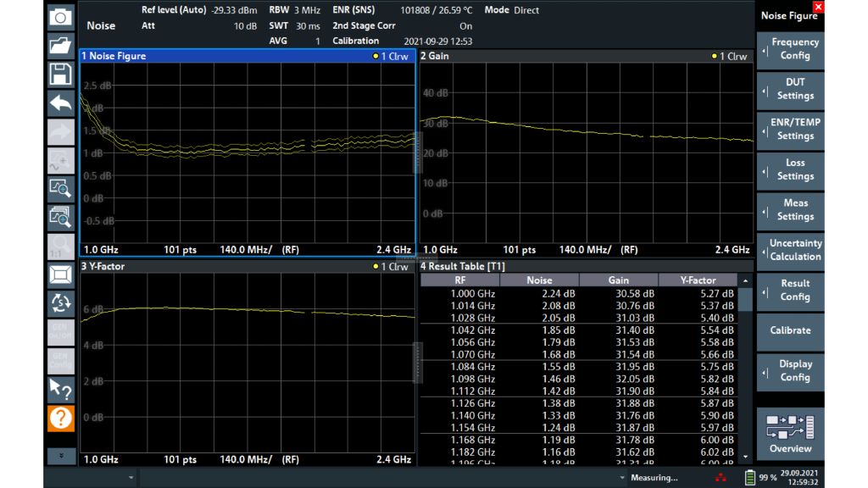The image size is (868, 488).
Task: Toggle trace 1 Clrw in the Noise Figure window
Action: tap(392, 56)
